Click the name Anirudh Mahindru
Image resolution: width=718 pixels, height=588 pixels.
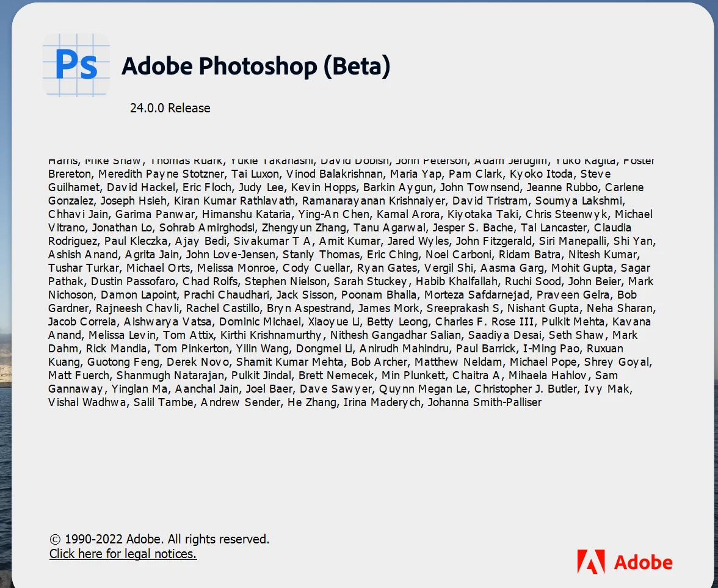(x=404, y=349)
